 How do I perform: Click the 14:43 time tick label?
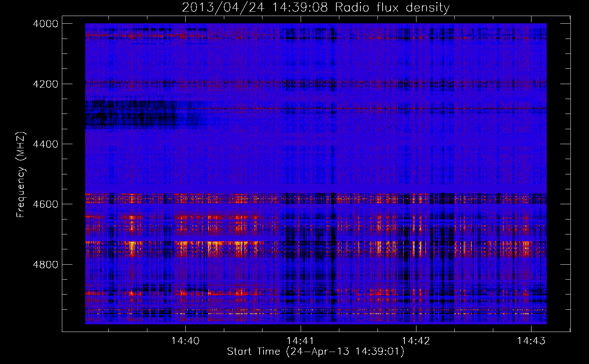[531, 341]
